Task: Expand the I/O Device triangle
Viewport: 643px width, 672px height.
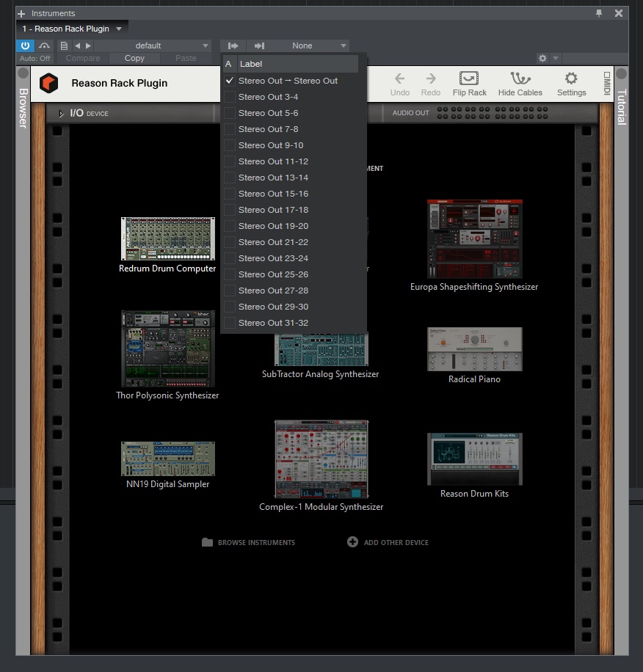Action: (61, 114)
